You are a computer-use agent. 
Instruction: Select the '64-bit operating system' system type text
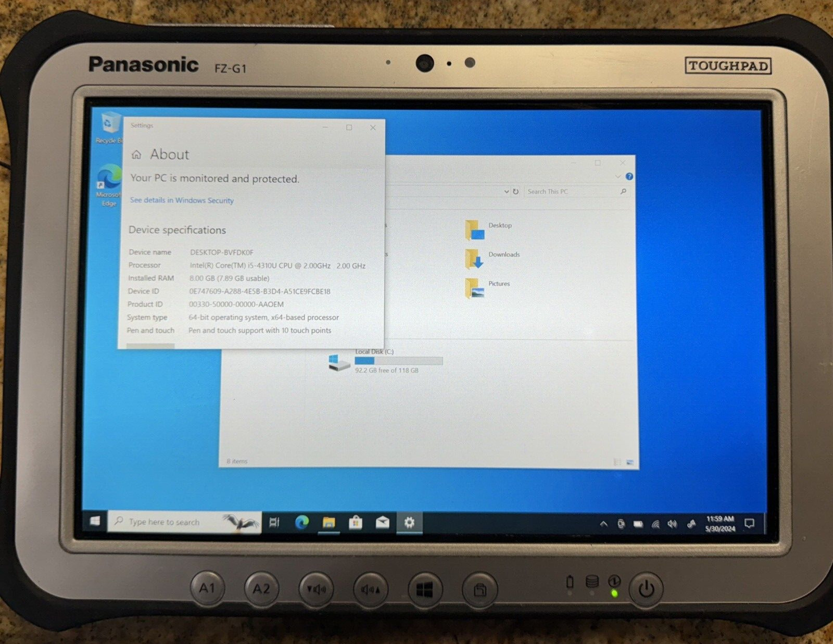click(263, 318)
